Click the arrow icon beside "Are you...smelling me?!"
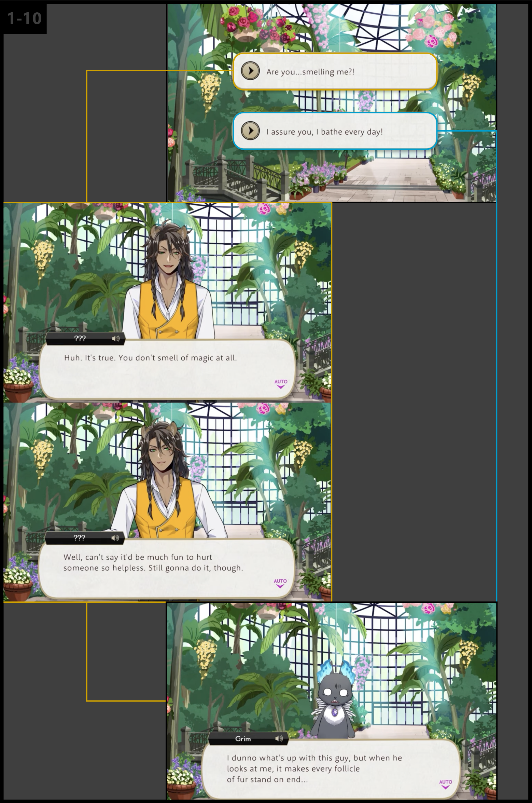The image size is (532, 803). tap(250, 71)
